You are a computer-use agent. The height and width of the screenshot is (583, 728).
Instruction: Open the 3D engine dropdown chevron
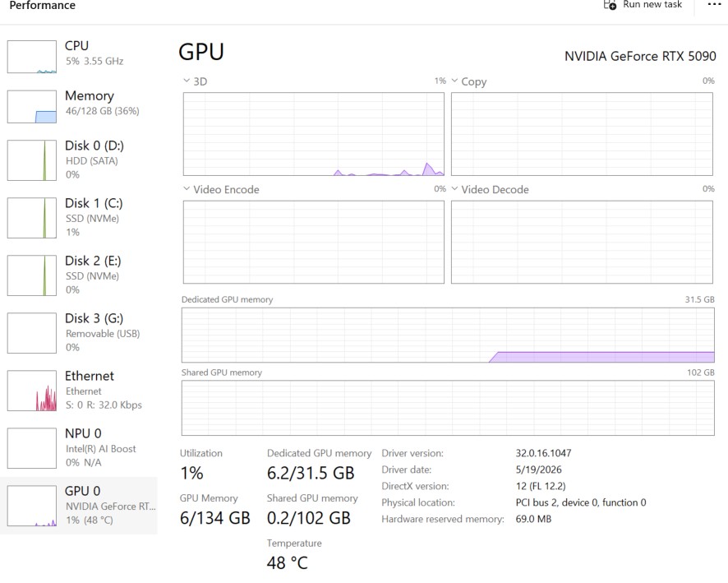coord(187,81)
